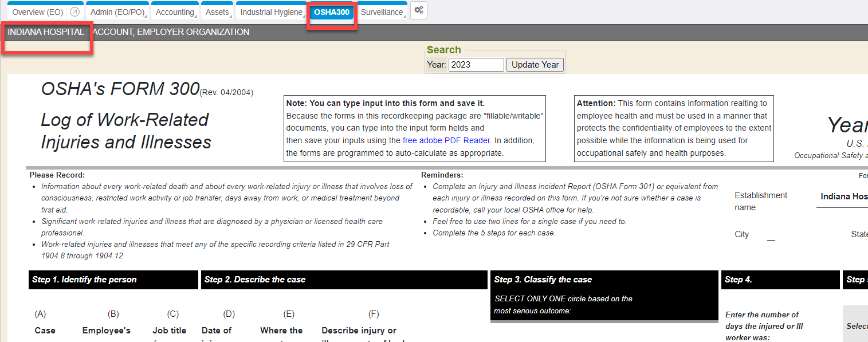Click INDIANA HOSPITAL in the header bar

click(x=46, y=32)
